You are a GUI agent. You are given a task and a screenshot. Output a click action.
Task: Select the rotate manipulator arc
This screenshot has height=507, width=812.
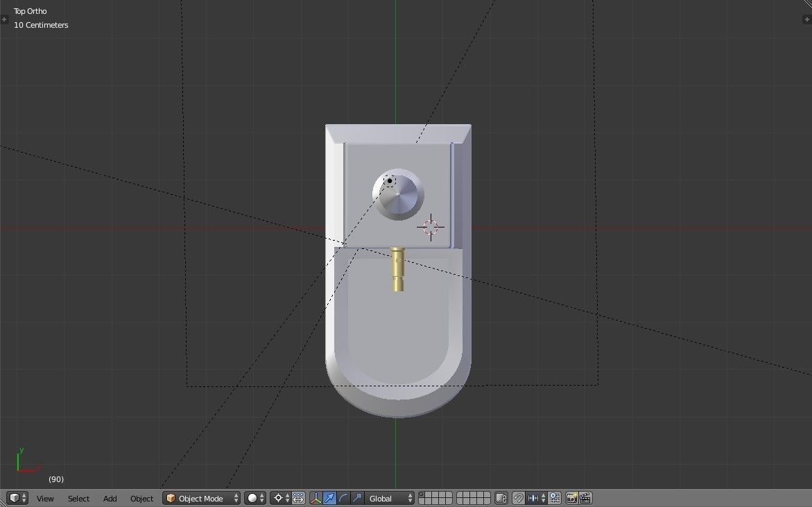[343, 498]
